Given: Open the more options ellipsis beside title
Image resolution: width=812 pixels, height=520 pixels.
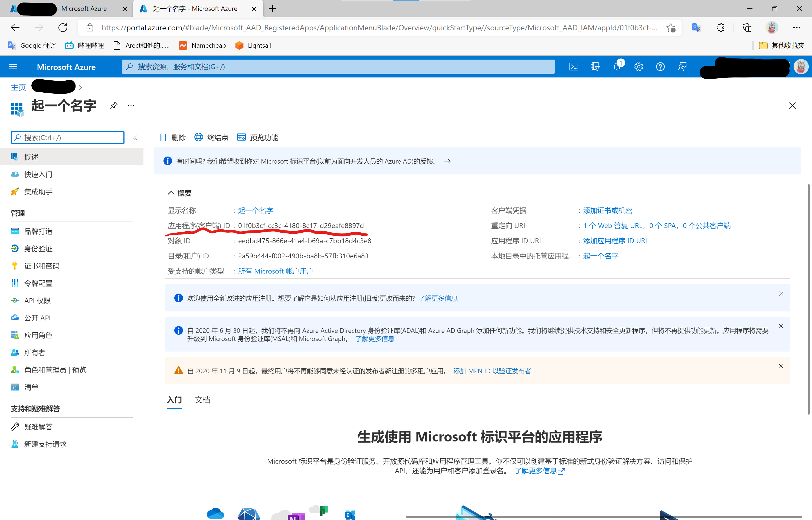Looking at the screenshot, I should coord(131,106).
